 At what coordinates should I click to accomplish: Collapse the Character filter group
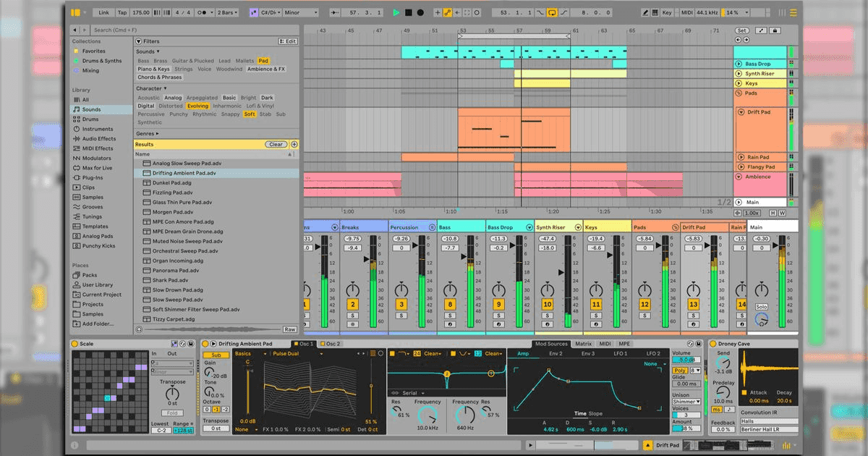151,88
